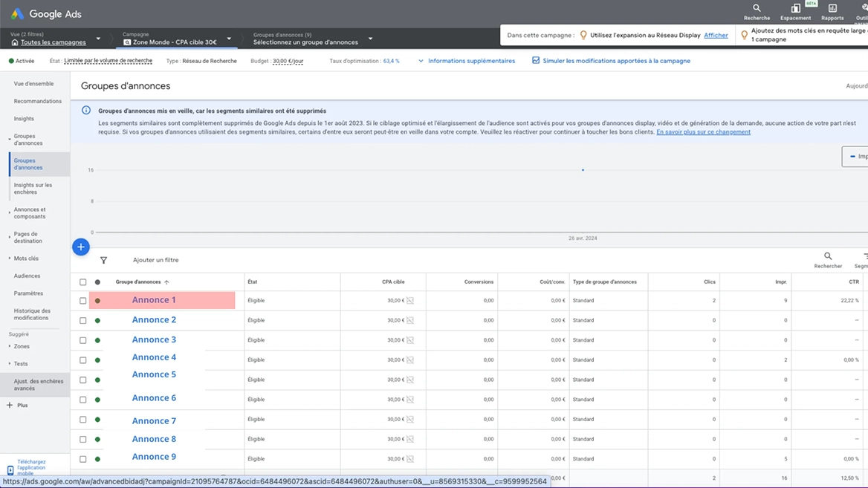Click Simuler les modifications apportées à la campagne
Screen dimensions: 868x488
click(x=616, y=61)
